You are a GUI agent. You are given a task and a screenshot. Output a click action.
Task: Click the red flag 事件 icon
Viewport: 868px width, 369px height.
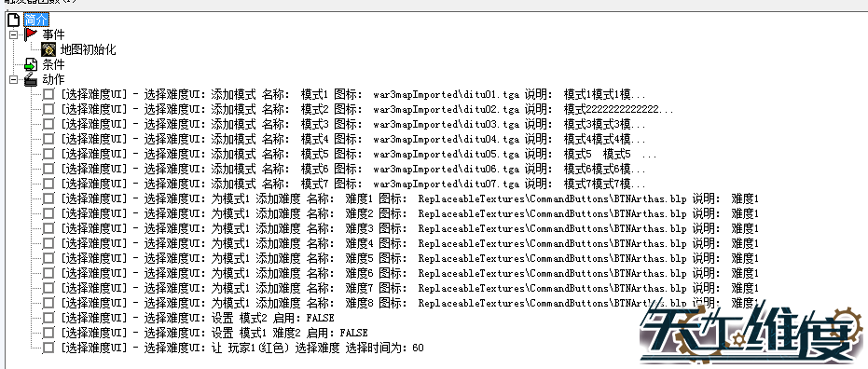[31, 34]
